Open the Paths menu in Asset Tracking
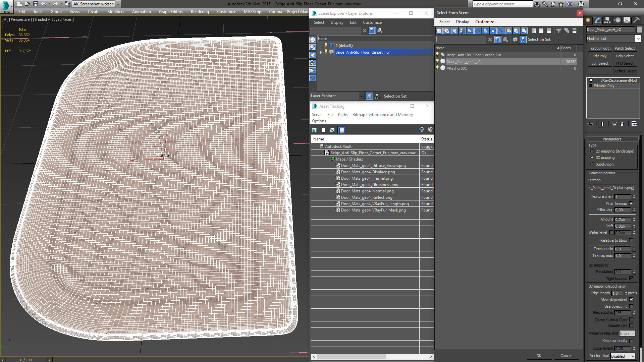 coord(343,115)
